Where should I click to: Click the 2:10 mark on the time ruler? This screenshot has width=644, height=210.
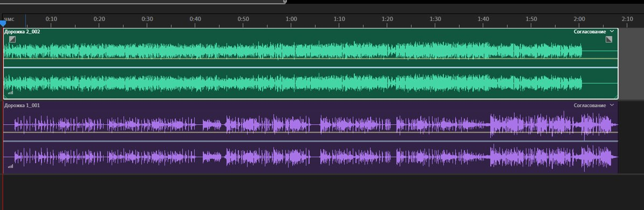click(627, 19)
